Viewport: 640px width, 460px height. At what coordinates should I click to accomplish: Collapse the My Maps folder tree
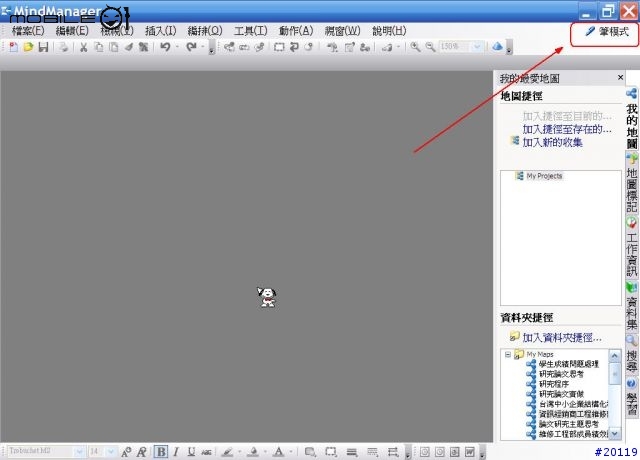click(x=508, y=354)
